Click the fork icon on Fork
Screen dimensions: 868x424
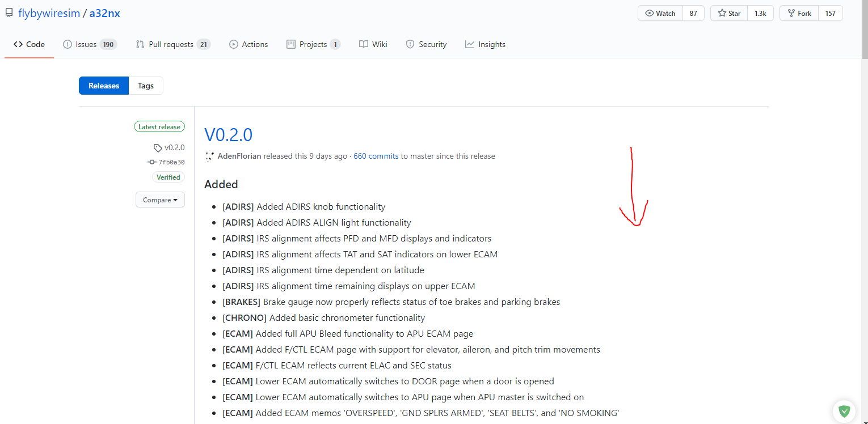click(x=791, y=13)
